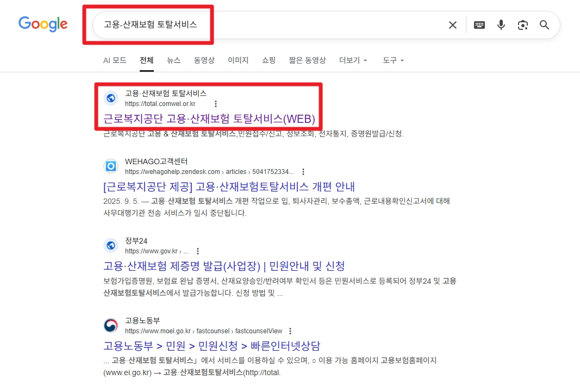Click the 정부24 favicon

111,245
